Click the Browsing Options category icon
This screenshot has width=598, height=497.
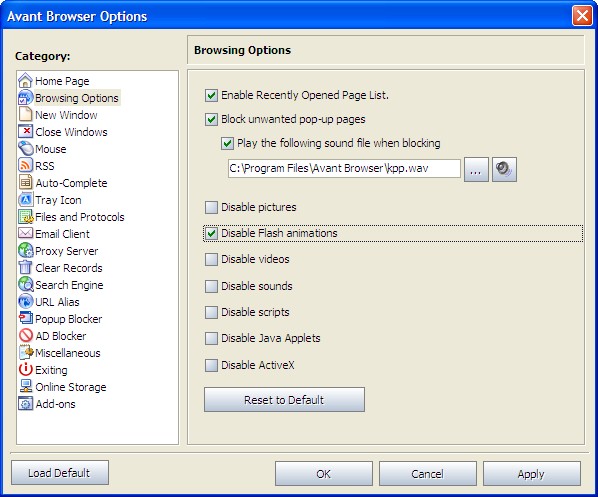(25, 98)
